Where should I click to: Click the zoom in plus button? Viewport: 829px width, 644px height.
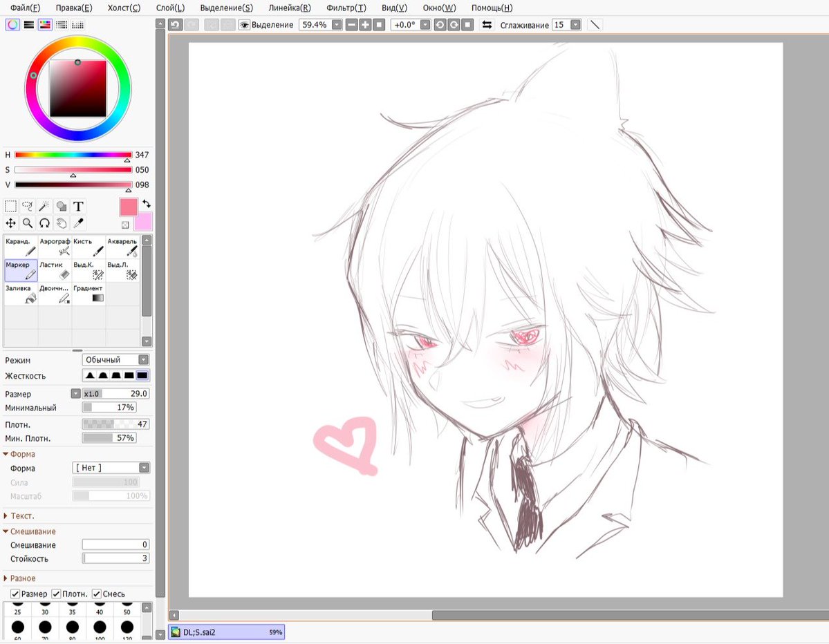pos(365,25)
